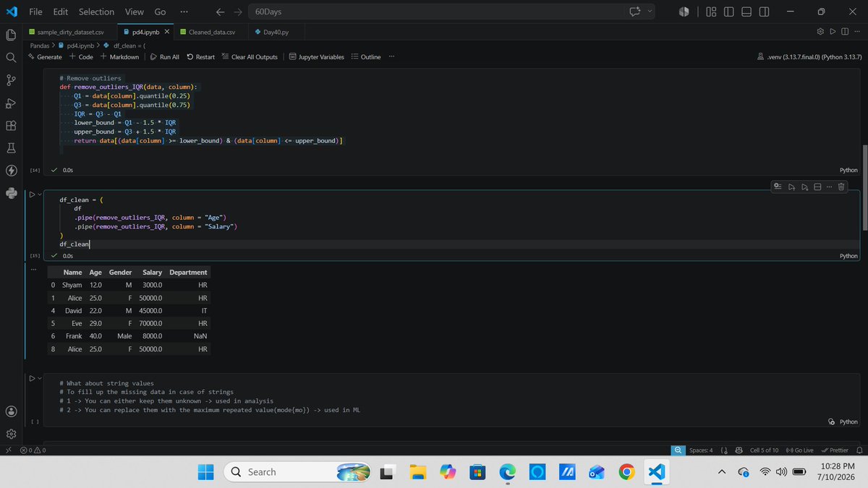868x488 pixels.
Task: Open the Go menu
Action: click(160, 12)
